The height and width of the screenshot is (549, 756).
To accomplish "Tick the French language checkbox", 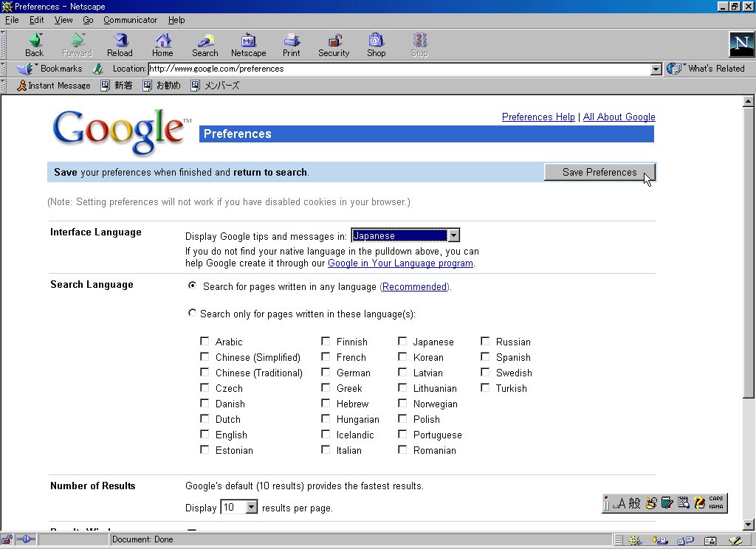I will coord(326,356).
